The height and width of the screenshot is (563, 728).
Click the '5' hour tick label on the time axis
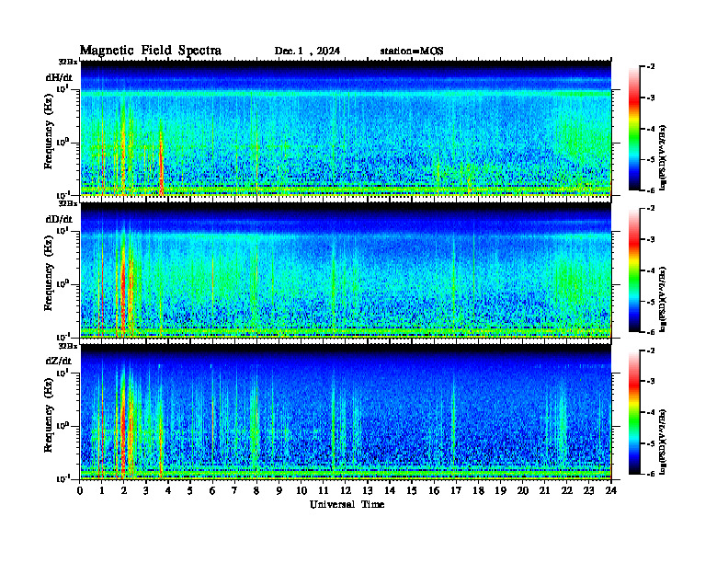click(x=190, y=491)
